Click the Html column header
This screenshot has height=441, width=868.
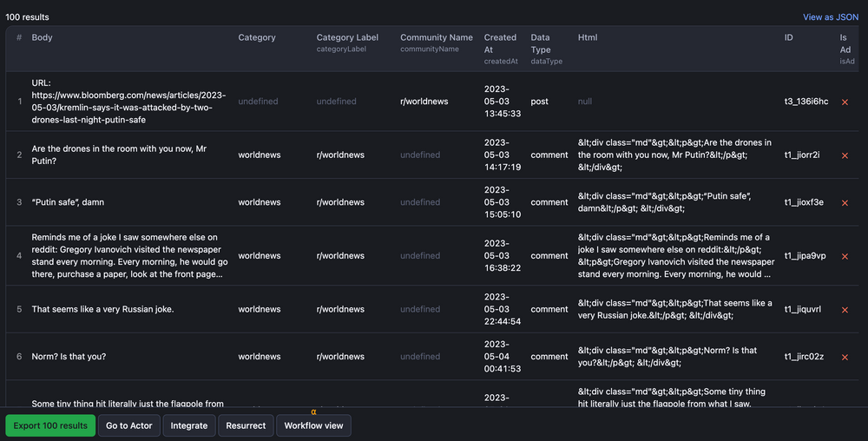[x=588, y=37]
